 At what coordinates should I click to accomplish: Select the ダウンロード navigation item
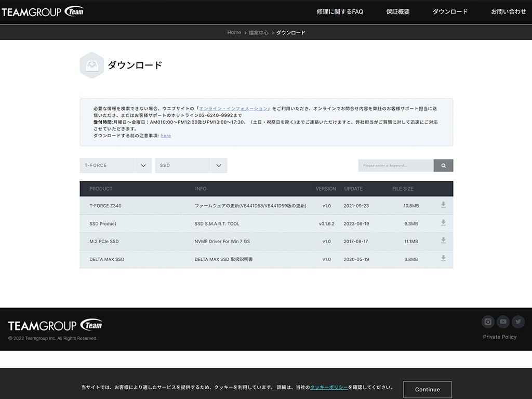click(x=450, y=11)
